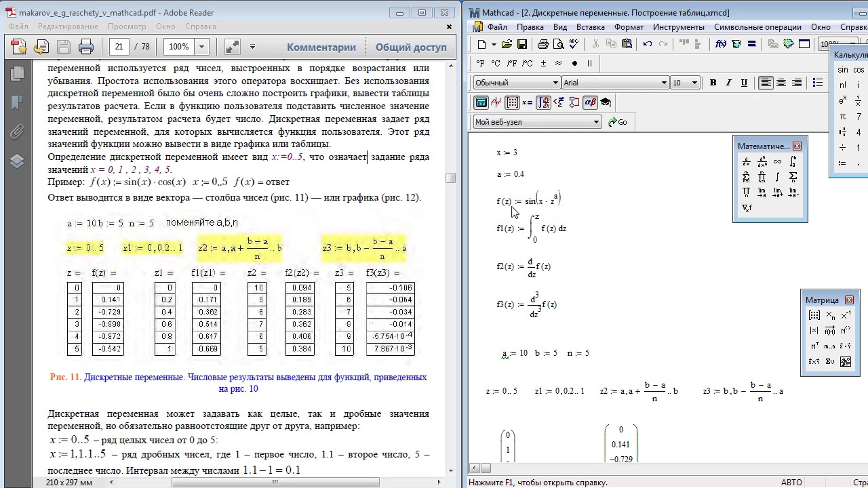Open Adobe Reader zoom 100% dropdown arrow
868x488 pixels.
pyautogui.click(x=201, y=47)
